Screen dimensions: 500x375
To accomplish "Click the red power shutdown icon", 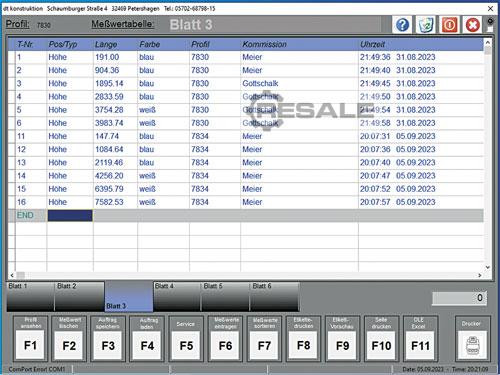I will click(449, 25).
